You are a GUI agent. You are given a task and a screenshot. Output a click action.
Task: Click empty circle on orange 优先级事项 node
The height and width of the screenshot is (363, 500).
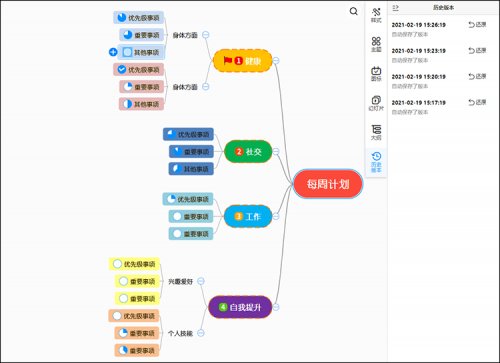coord(117,316)
